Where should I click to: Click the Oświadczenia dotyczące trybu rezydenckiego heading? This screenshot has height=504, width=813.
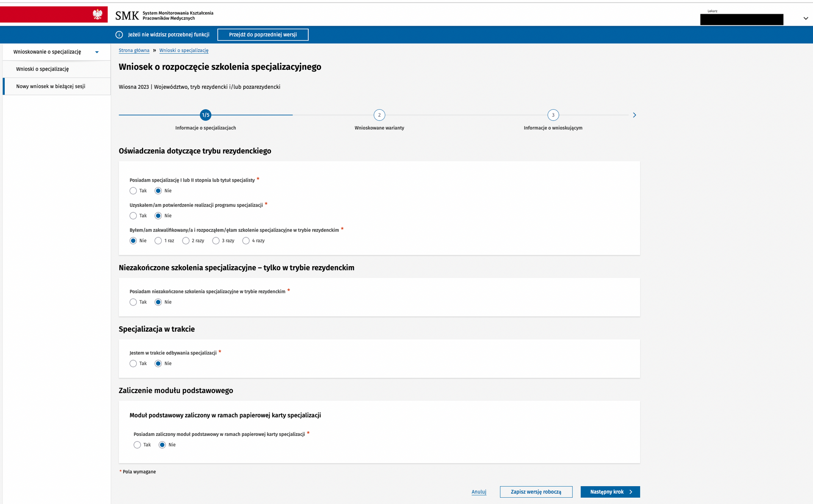click(195, 151)
